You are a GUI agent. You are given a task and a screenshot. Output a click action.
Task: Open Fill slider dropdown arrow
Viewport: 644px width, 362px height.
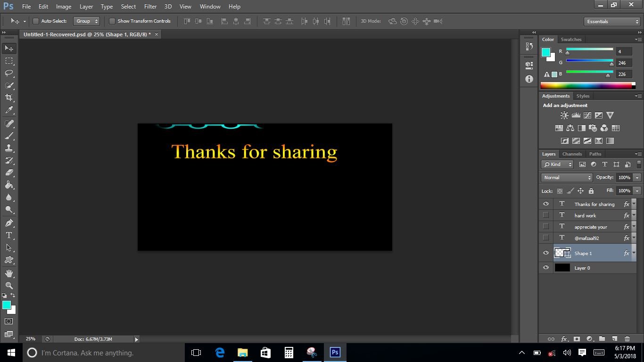pos(637,191)
